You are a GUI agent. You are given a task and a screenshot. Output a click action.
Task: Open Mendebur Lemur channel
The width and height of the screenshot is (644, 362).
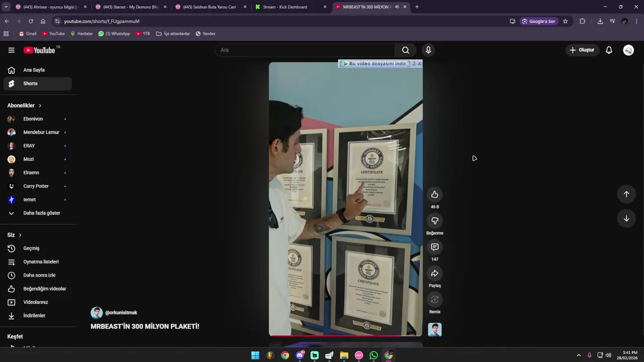click(x=38, y=132)
